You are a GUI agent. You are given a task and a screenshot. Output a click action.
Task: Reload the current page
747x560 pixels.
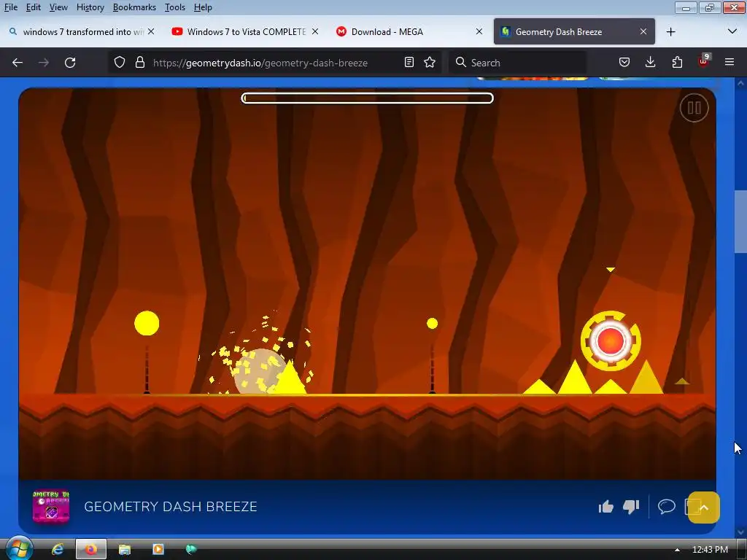coord(70,63)
